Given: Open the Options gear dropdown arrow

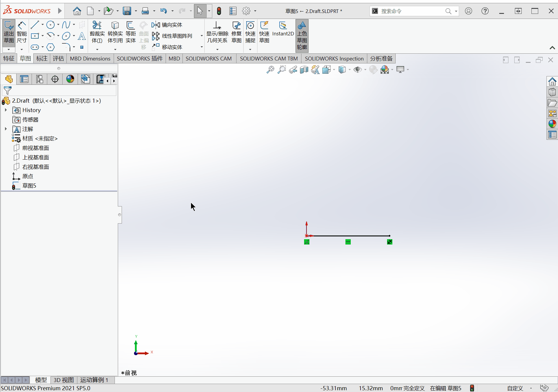Looking at the screenshot, I should 255,11.
